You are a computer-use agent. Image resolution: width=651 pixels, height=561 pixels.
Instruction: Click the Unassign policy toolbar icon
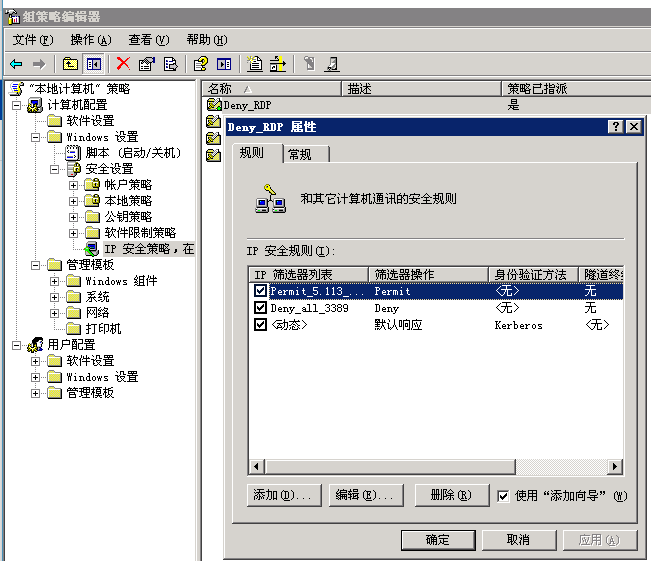[x=332, y=64]
